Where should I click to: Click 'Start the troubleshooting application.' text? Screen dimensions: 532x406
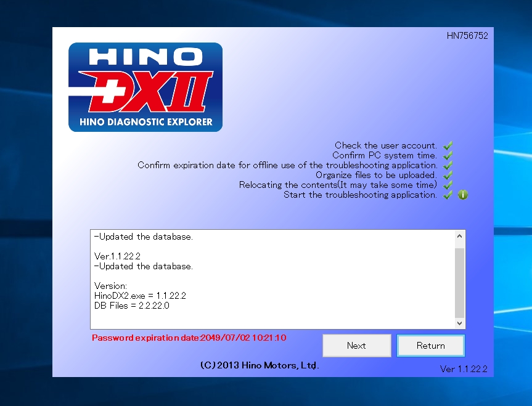click(x=361, y=195)
